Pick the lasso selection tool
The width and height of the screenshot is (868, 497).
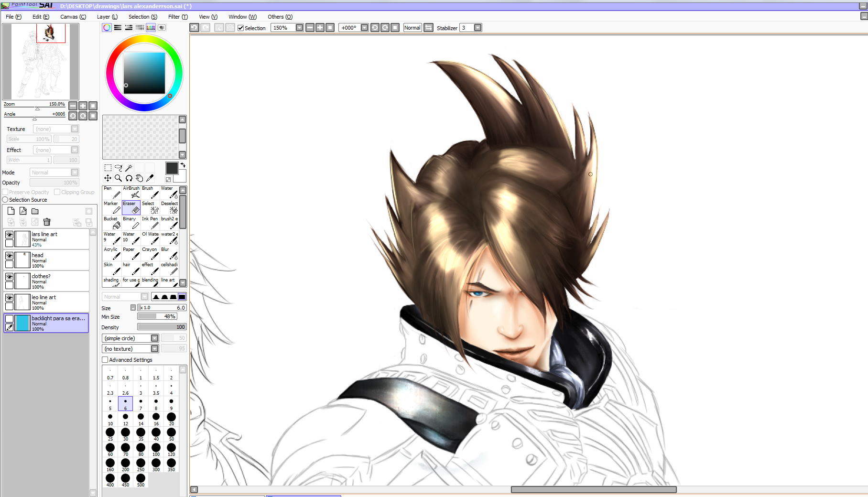click(118, 168)
